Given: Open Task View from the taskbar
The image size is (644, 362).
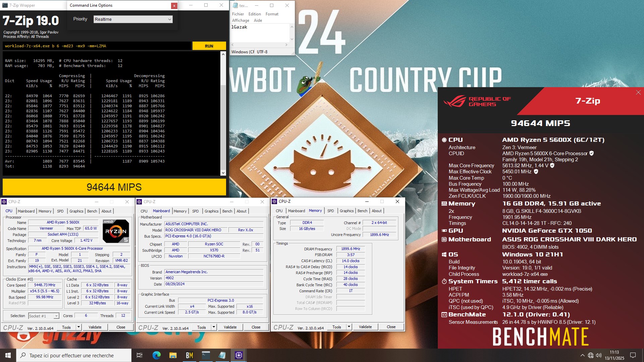Looking at the screenshot, I should click(140, 355).
